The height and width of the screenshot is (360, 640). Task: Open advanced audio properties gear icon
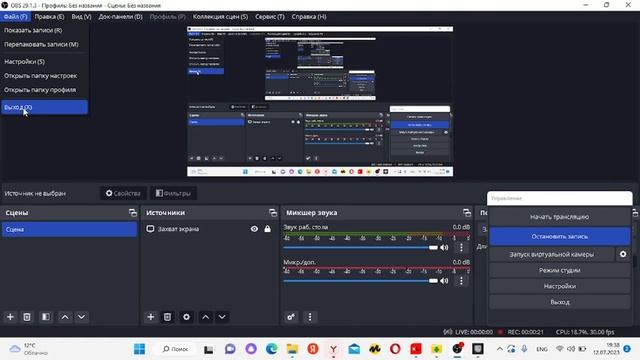click(291, 317)
